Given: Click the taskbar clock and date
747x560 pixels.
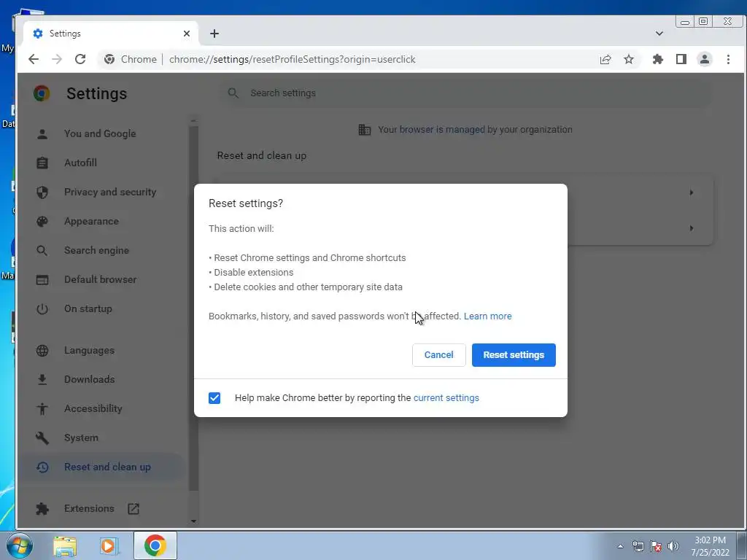Looking at the screenshot, I should click(x=710, y=546).
